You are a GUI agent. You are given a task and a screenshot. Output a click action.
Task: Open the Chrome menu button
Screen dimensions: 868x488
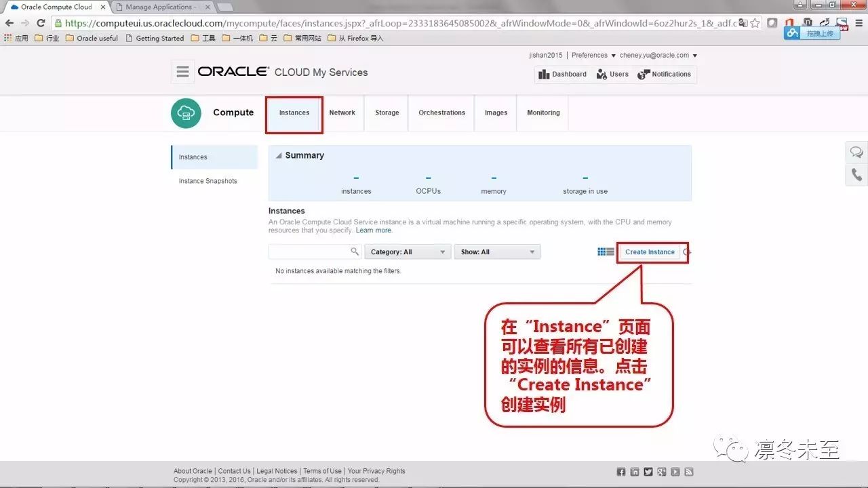[859, 23]
